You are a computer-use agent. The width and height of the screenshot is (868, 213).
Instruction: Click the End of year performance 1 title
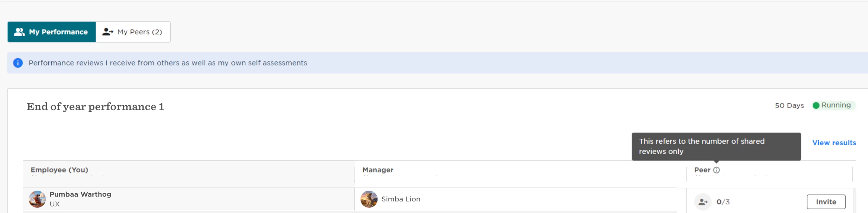95,107
